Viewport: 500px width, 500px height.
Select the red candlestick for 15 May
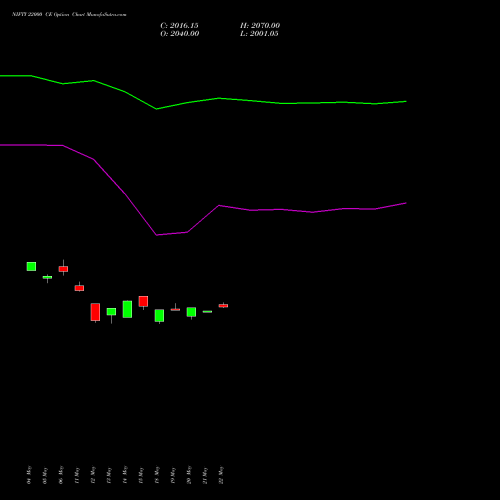(143, 301)
